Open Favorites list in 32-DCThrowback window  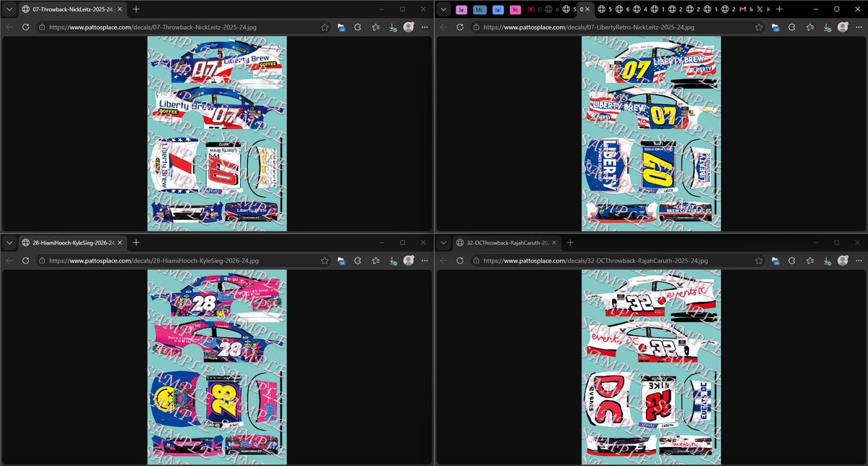point(810,260)
